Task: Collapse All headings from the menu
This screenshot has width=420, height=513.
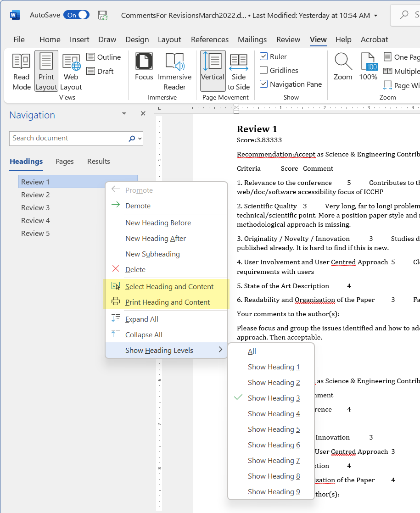Action: [144, 335]
